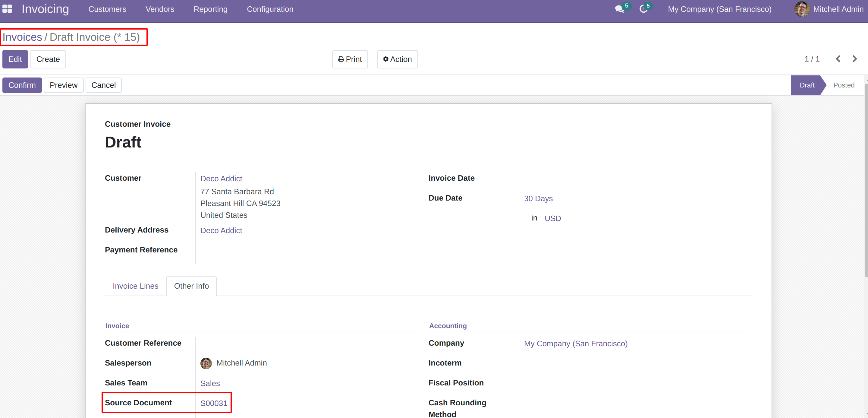
Task: Click the Invoice Date label
Action: point(451,178)
